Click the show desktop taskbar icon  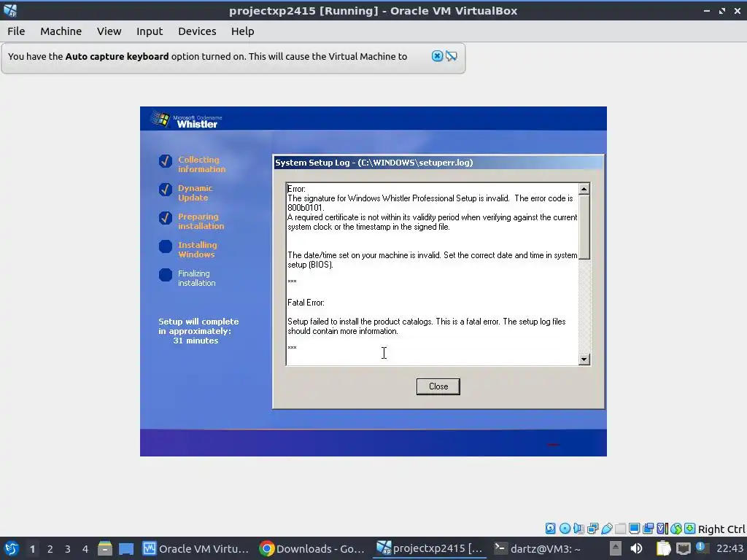tap(125, 549)
